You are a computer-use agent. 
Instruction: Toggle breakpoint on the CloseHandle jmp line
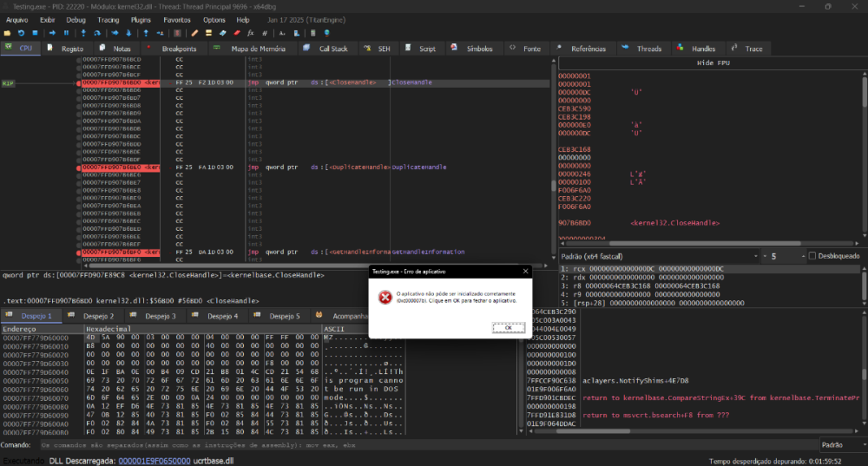point(80,82)
